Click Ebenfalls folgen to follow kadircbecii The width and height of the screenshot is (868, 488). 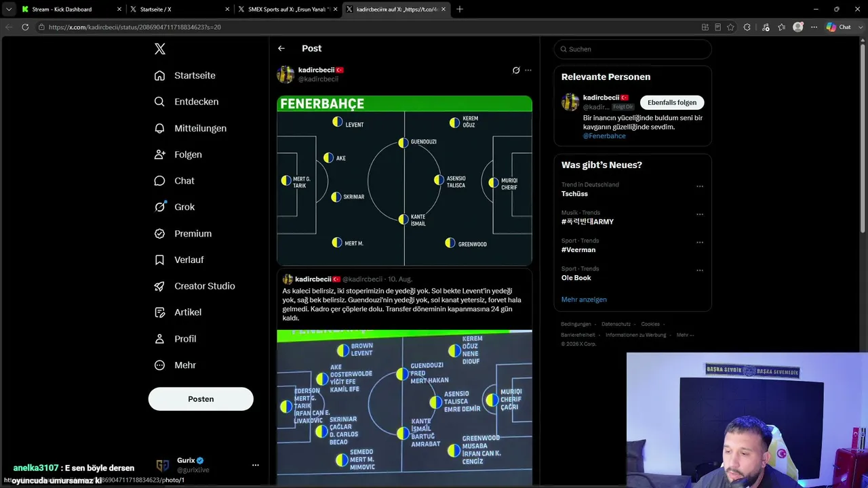672,102
